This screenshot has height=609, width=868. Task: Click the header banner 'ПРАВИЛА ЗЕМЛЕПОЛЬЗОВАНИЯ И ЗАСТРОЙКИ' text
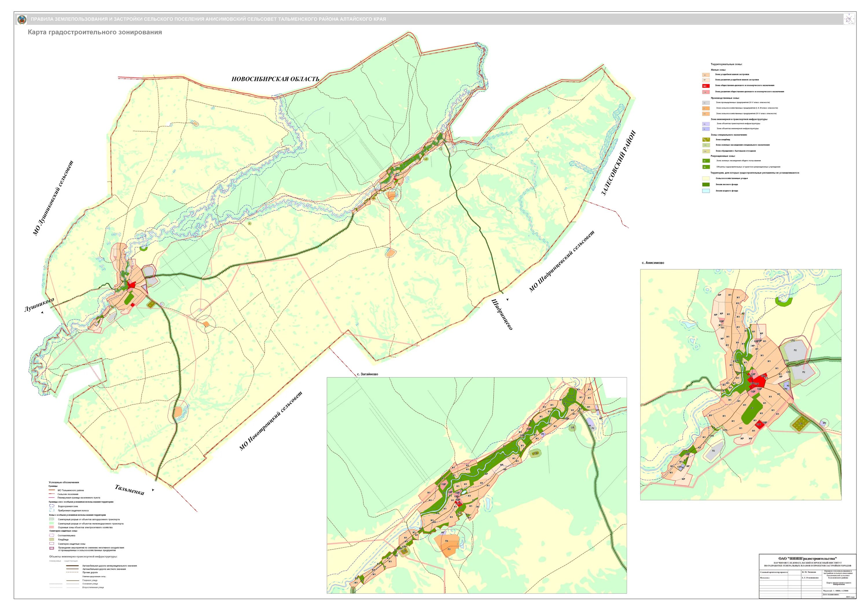208,19
